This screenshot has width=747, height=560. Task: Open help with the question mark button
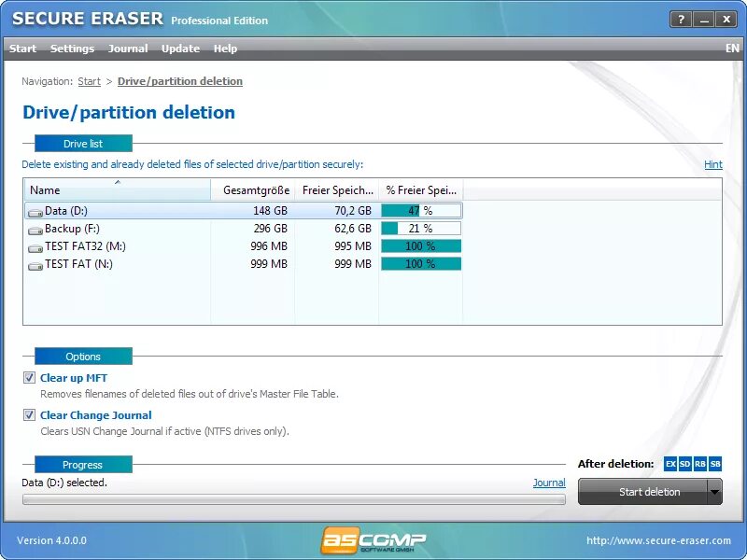coord(681,20)
